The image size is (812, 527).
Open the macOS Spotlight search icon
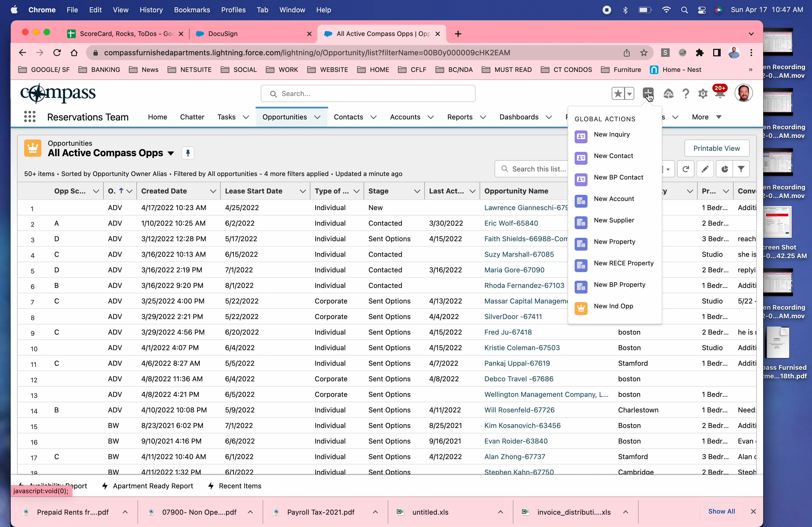click(684, 10)
